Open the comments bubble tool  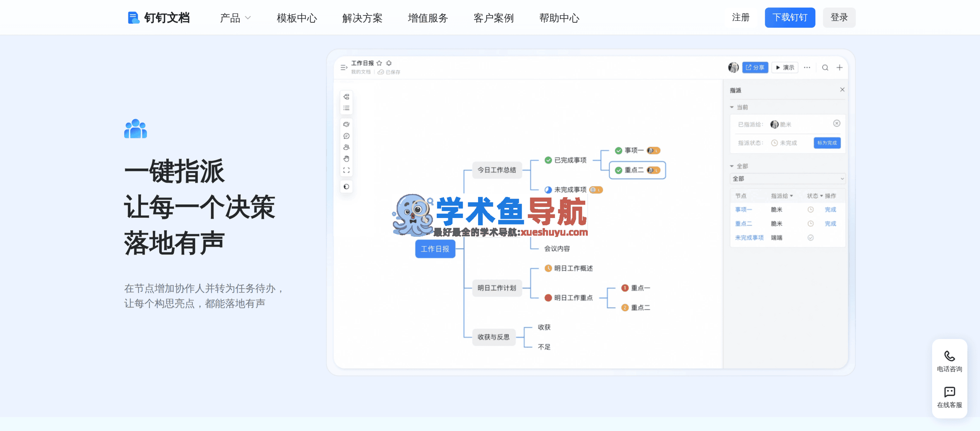[x=346, y=136]
